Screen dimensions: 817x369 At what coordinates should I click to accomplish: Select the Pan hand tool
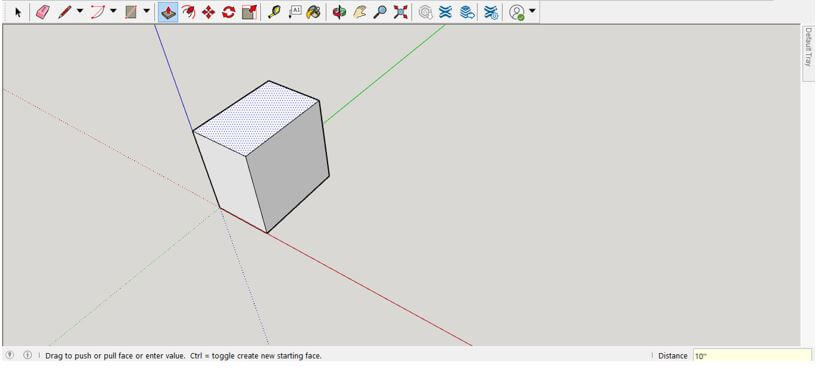(360, 13)
